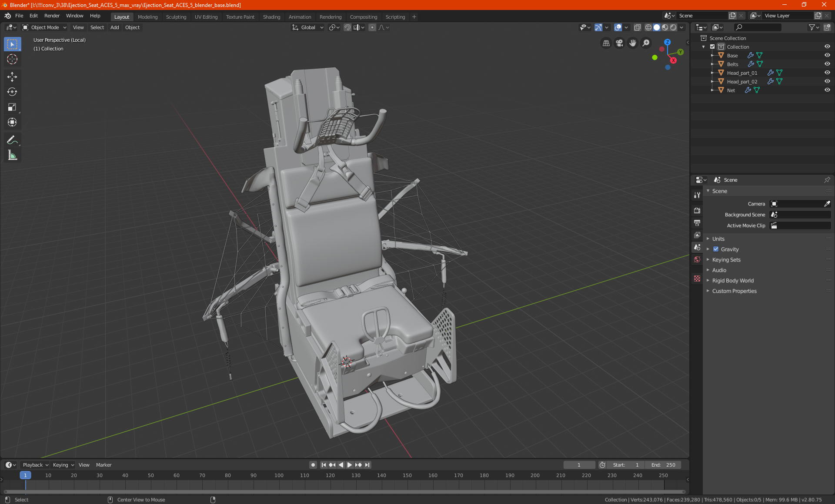Play animation forward

pyautogui.click(x=350, y=465)
